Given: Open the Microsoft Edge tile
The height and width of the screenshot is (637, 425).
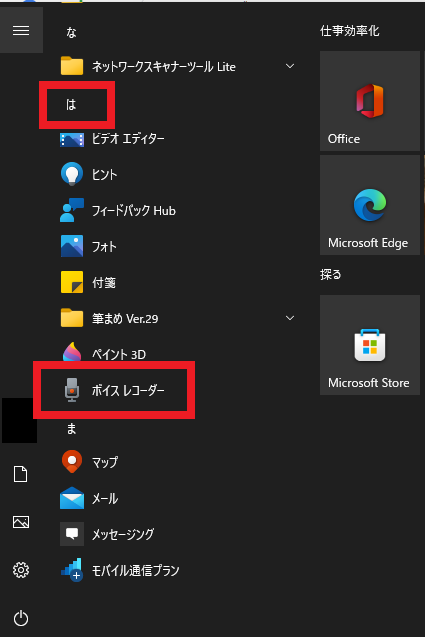Looking at the screenshot, I should click(x=370, y=205).
